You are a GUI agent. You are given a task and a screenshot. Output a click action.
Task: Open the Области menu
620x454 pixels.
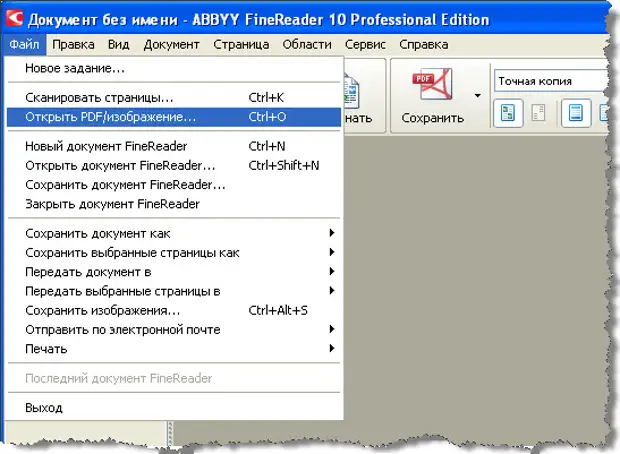pos(307,44)
